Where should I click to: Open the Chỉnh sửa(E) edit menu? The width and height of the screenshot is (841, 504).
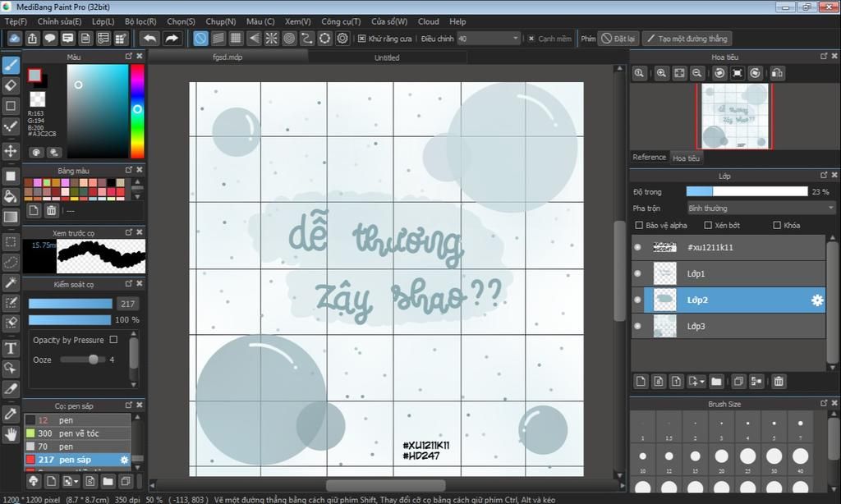[x=59, y=21]
